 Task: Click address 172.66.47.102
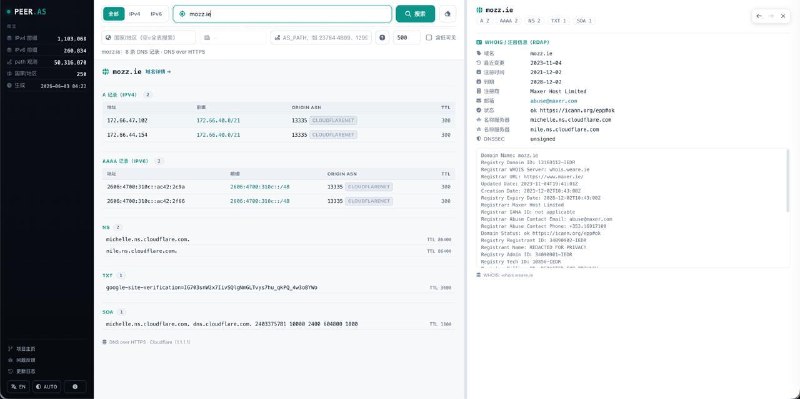pos(127,120)
